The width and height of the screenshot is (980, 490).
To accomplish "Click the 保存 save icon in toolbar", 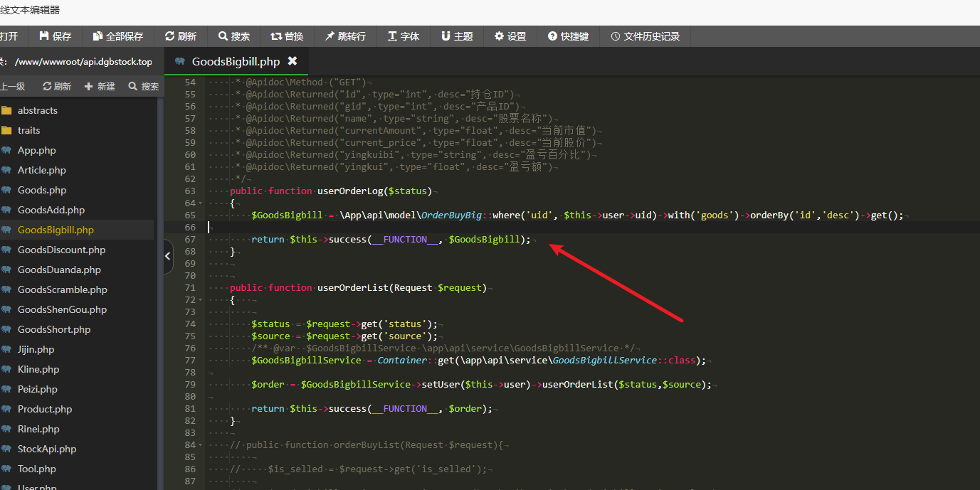I will (44, 36).
